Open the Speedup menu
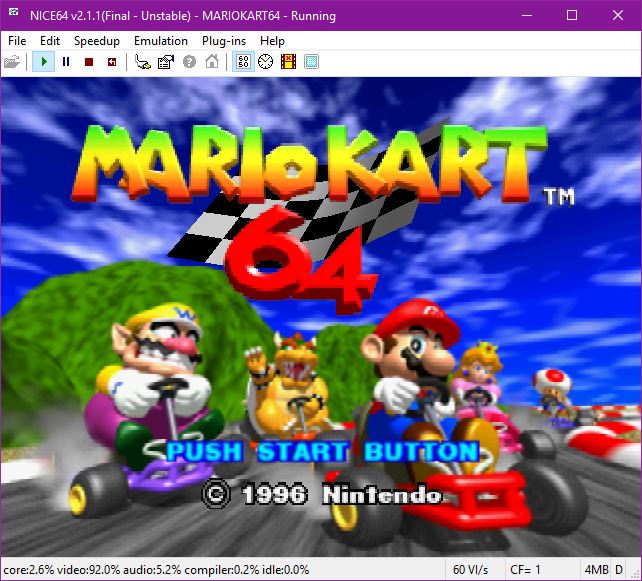This screenshot has height=581, width=642. pos(97,41)
